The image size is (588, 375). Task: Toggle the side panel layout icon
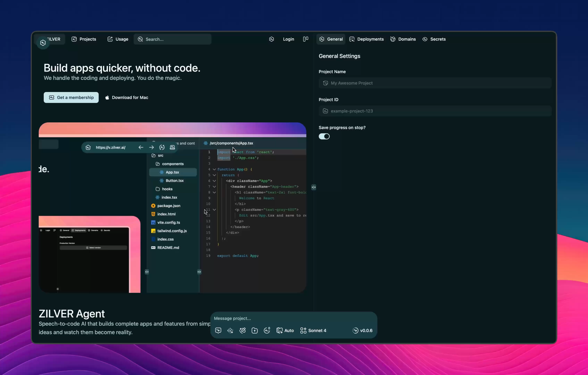(305, 39)
